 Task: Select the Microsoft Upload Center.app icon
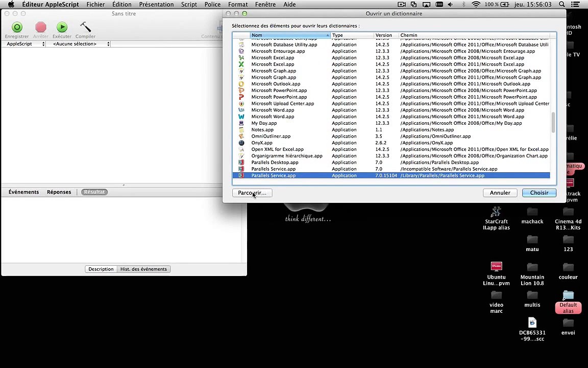241,104
